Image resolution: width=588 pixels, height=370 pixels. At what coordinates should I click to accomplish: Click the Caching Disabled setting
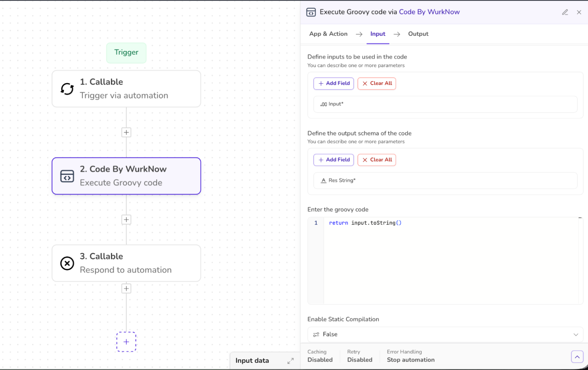point(320,356)
